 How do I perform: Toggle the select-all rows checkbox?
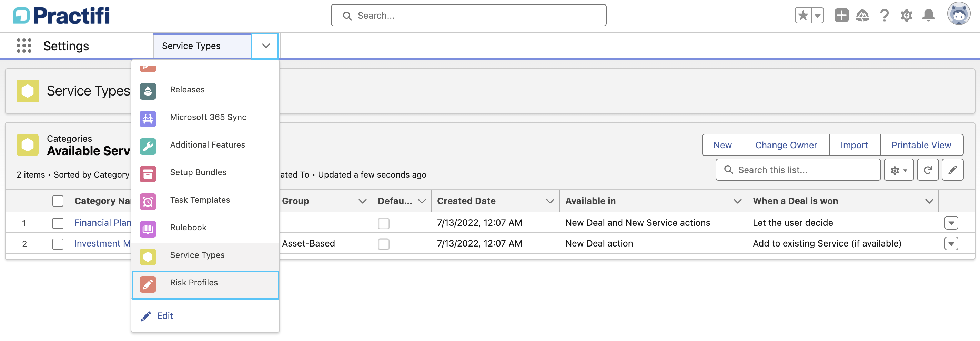click(x=58, y=201)
